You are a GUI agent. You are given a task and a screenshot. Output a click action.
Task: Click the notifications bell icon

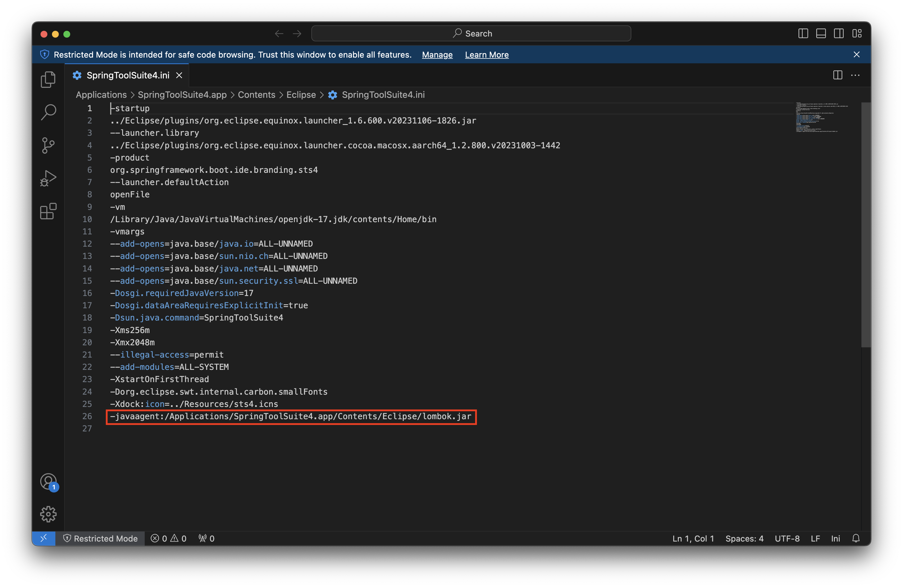[856, 538]
